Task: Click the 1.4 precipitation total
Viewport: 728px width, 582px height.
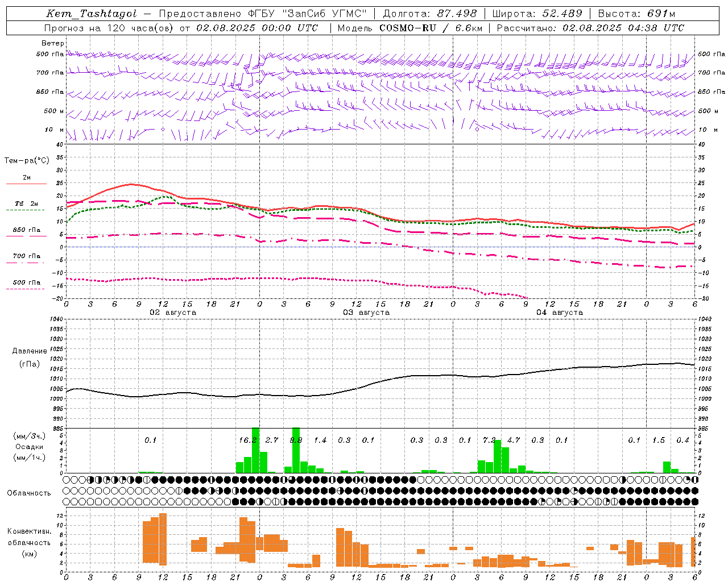Action: (x=320, y=440)
